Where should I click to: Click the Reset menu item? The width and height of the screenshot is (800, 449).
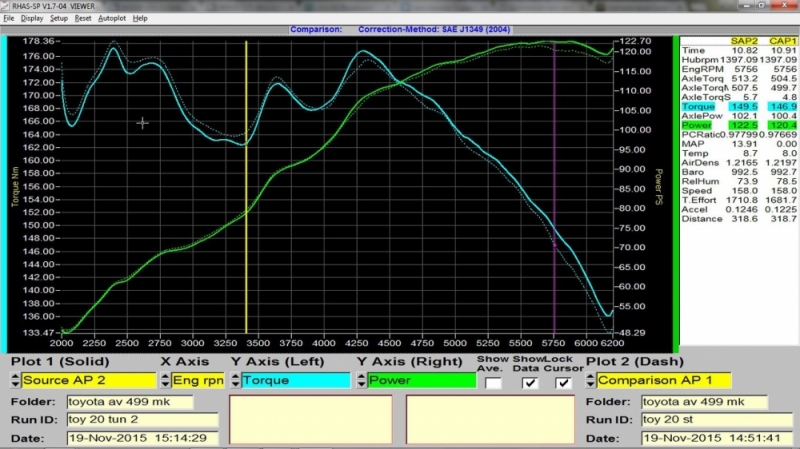(83, 18)
